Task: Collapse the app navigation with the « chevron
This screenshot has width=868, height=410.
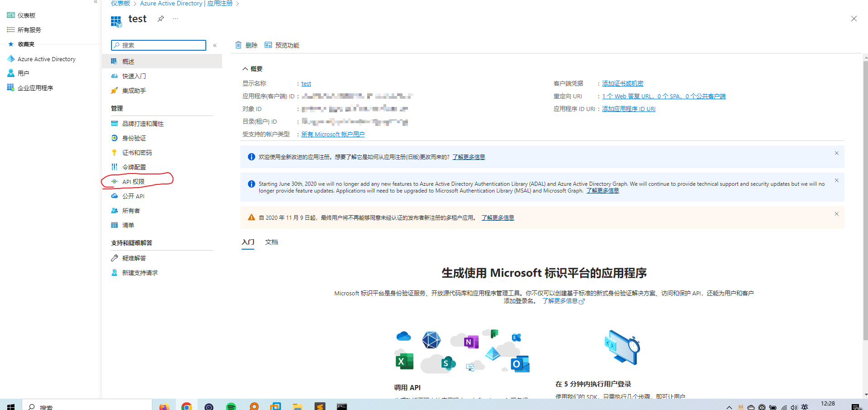Action: pyautogui.click(x=215, y=45)
